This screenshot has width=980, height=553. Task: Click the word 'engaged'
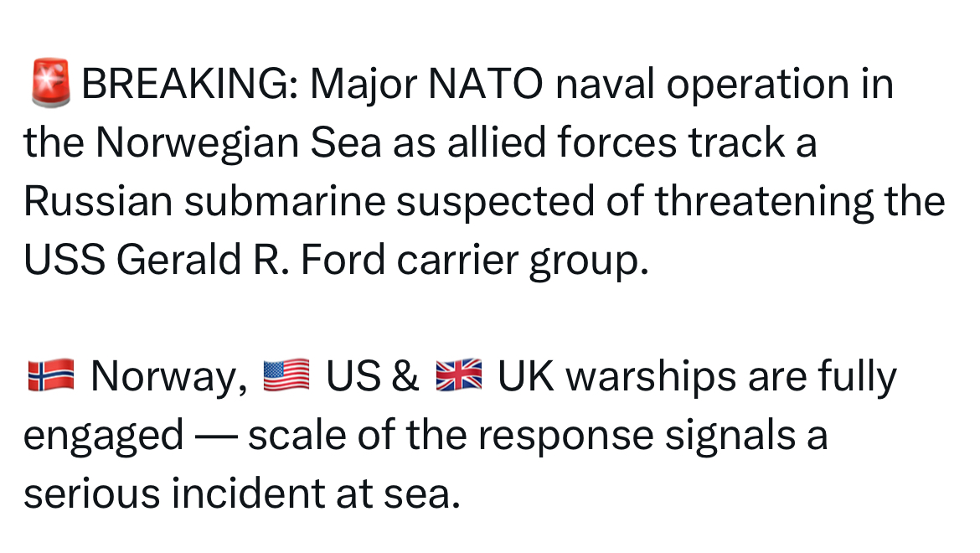[x=104, y=437]
